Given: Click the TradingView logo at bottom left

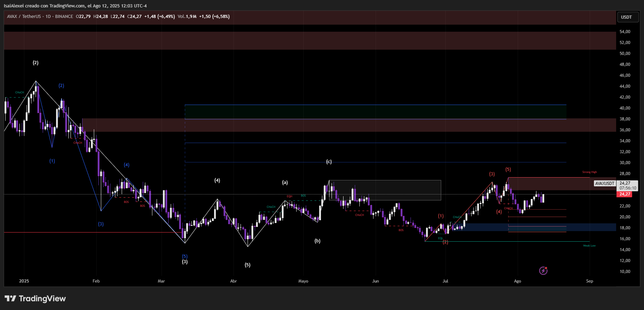Looking at the screenshot, I should tap(35, 298).
